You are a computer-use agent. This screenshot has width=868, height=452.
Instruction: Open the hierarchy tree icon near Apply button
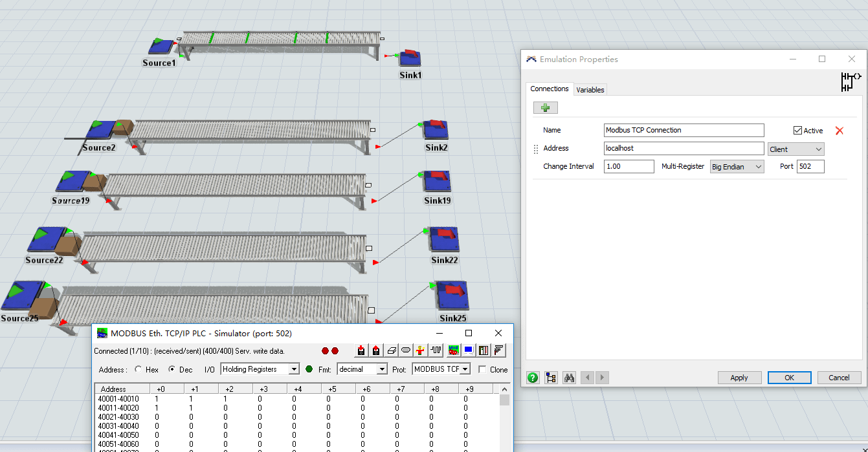(551, 377)
